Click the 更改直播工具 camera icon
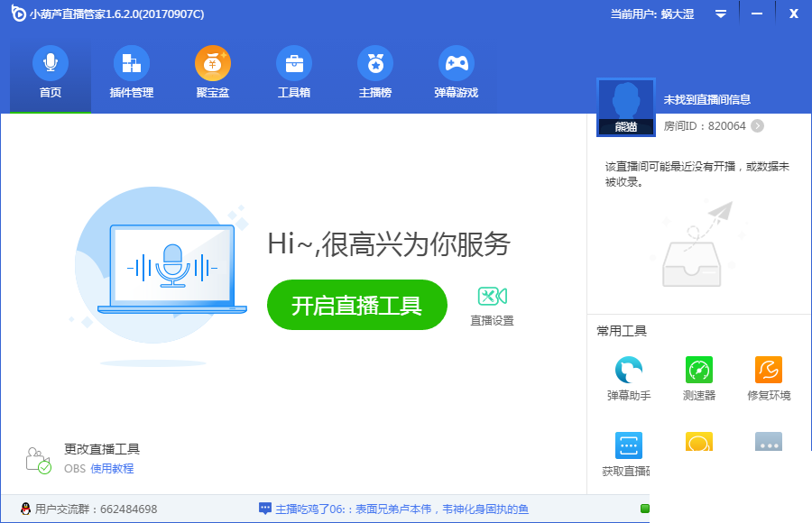 [38, 461]
